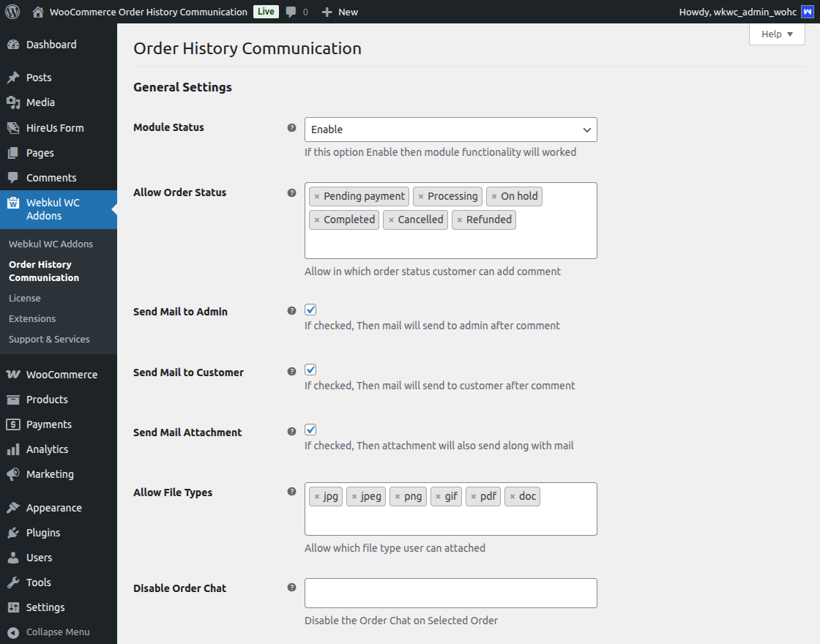Open the Module Status dropdown
Viewport: 820px width, 644px height.
pyautogui.click(x=450, y=130)
